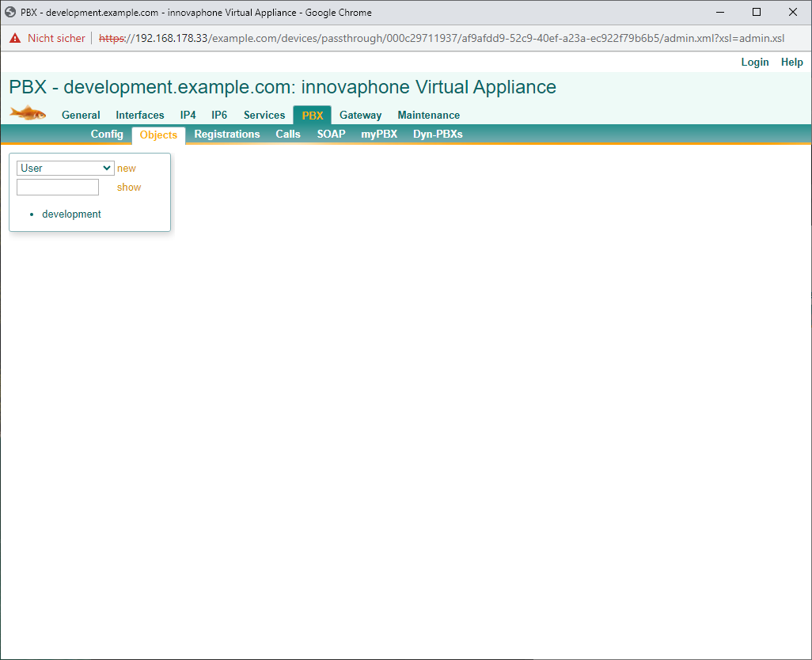Open the development object entry
The image size is (812, 660).
click(x=71, y=214)
